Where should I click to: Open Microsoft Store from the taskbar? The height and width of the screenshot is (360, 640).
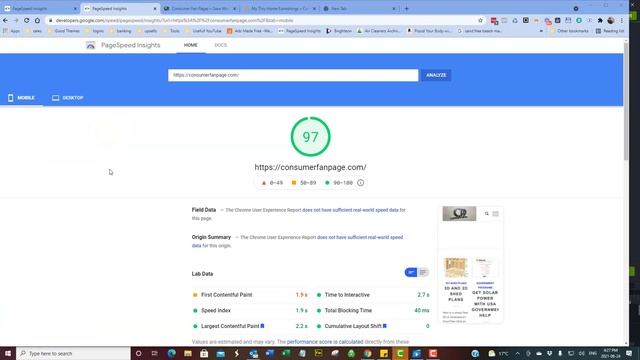coord(204,353)
